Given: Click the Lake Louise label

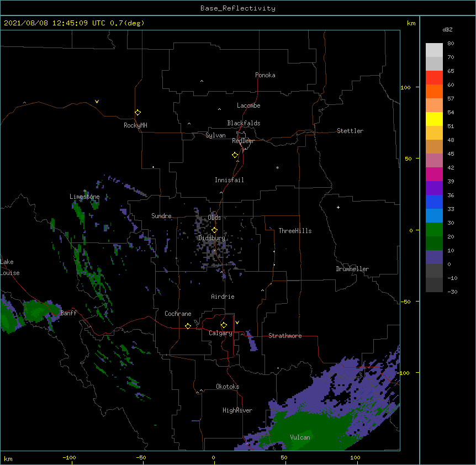Looking at the screenshot, I should [x=9, y=267].
